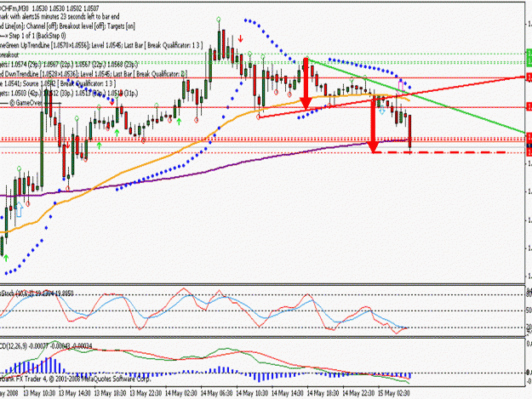Click the MACD (12,26,9) indicator label
The height and width of the screenshot is (399, 532).
(x=46, y=346)
